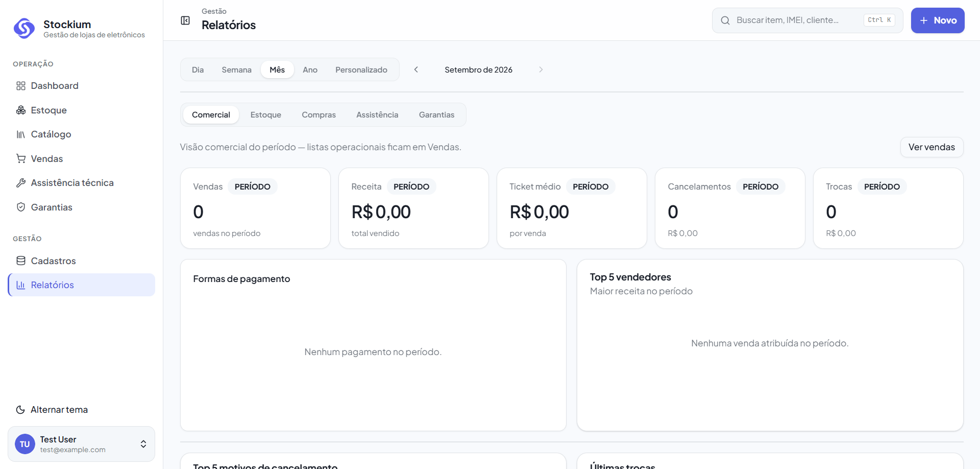Advance to next month with right chevron
The image size is (980, 469).
(x=541, y=69)
